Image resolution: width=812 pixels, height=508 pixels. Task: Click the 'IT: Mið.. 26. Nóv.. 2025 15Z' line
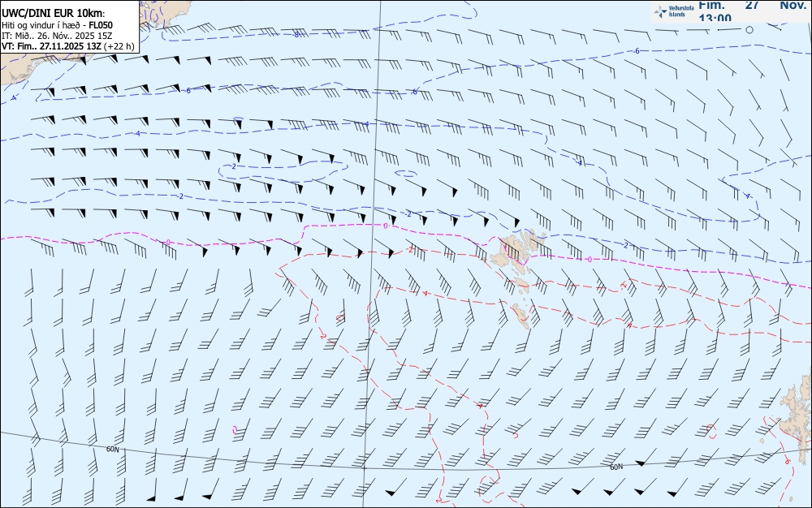pyautogui.click(x=57, y=36)
